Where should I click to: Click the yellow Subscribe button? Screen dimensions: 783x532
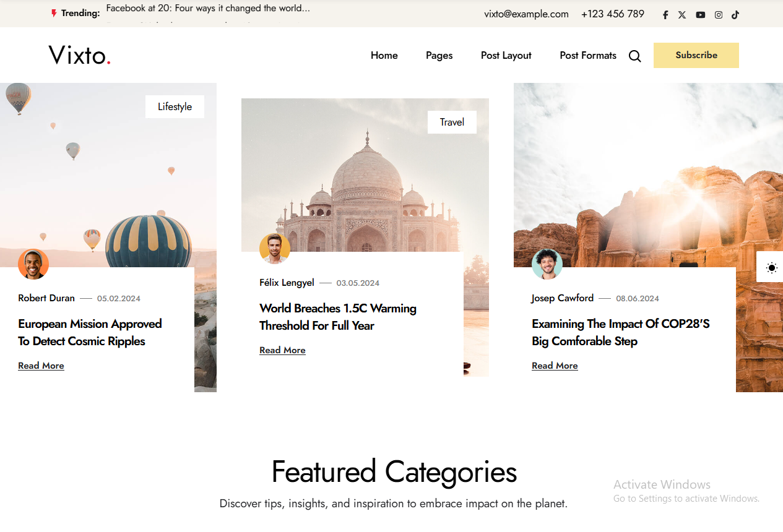[x=696, y=55]
